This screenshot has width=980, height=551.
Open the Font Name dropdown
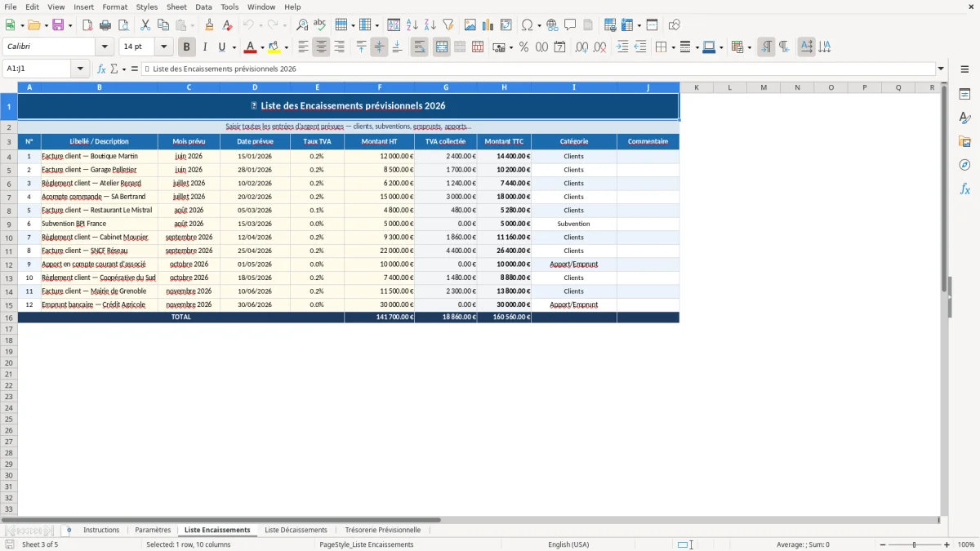point(105,47)
